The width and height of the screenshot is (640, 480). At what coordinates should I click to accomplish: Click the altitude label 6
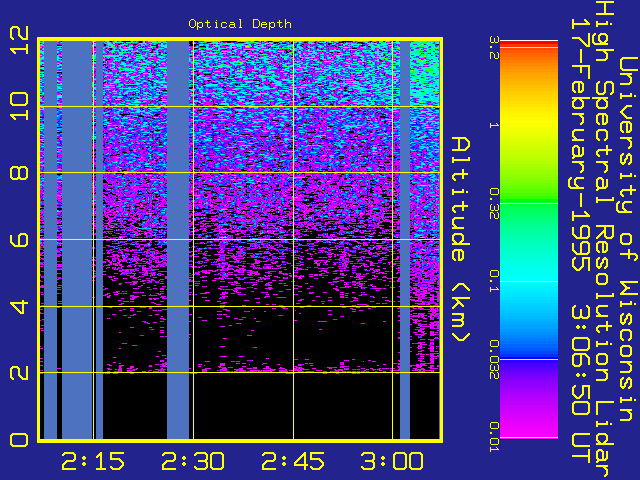(19, 240)
